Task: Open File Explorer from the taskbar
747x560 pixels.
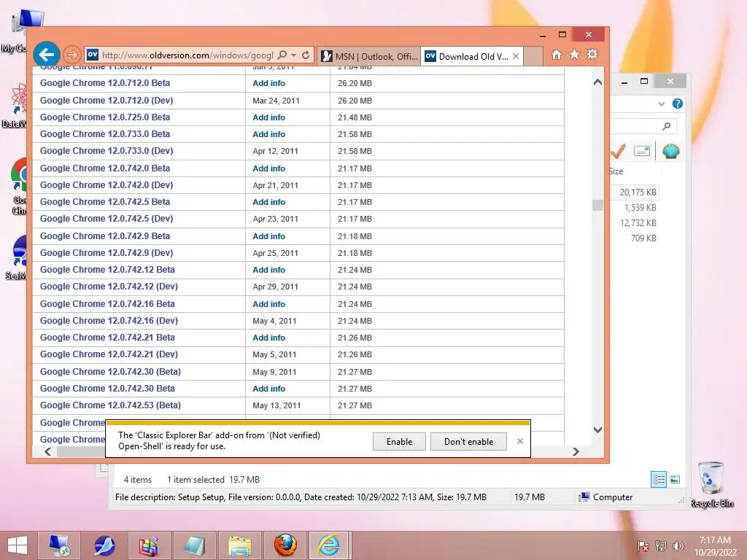Action: (x=239, y=545)
